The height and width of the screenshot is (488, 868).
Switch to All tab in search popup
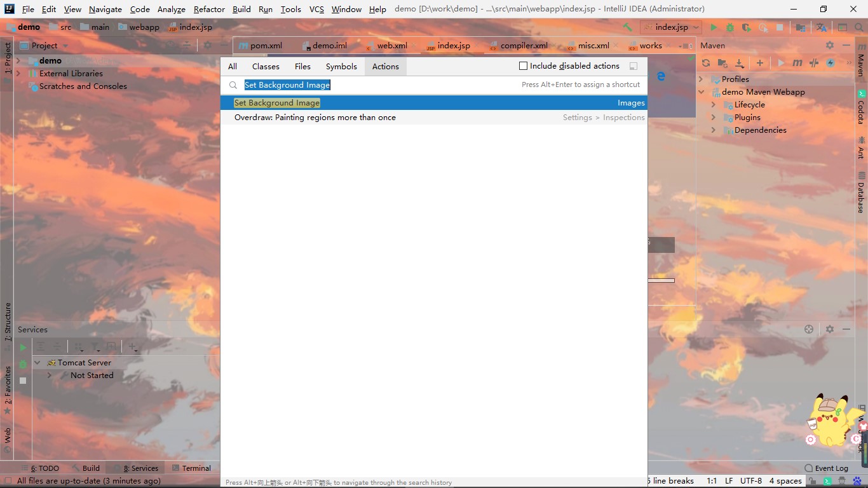pyautogui.click(x=233, y=66)
